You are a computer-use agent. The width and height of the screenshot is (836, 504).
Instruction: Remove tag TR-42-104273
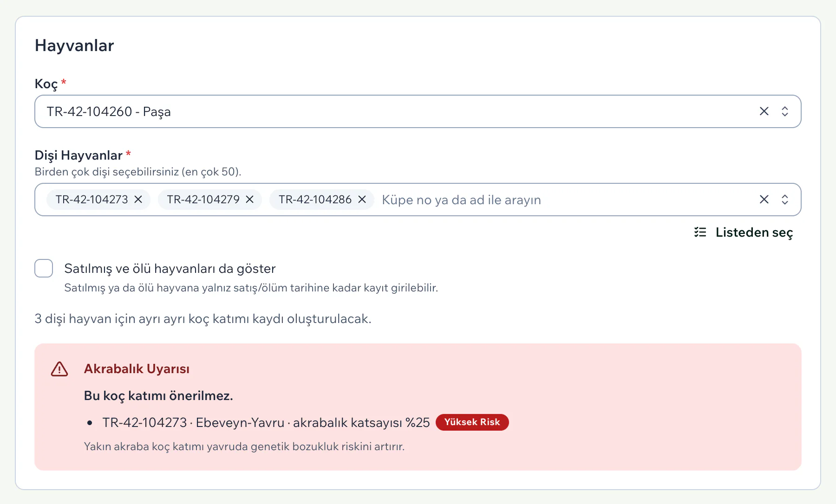138,200
